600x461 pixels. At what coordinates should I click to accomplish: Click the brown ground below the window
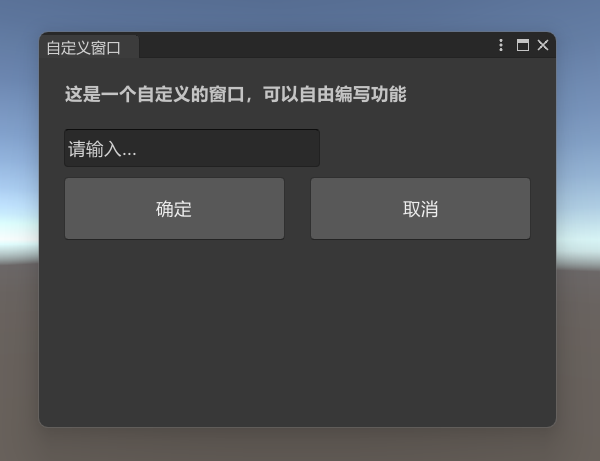pyautogui.click(x=300, y=445)
